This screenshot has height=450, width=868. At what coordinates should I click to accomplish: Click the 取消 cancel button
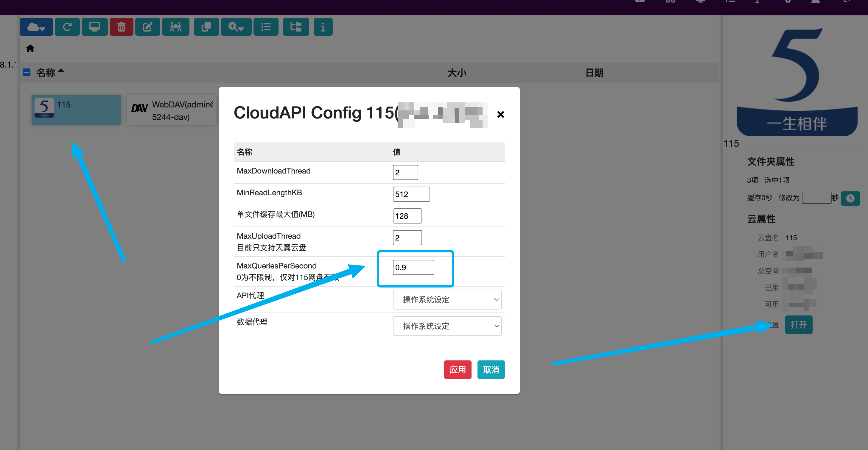pyautogui.click(x=491, y=370)
